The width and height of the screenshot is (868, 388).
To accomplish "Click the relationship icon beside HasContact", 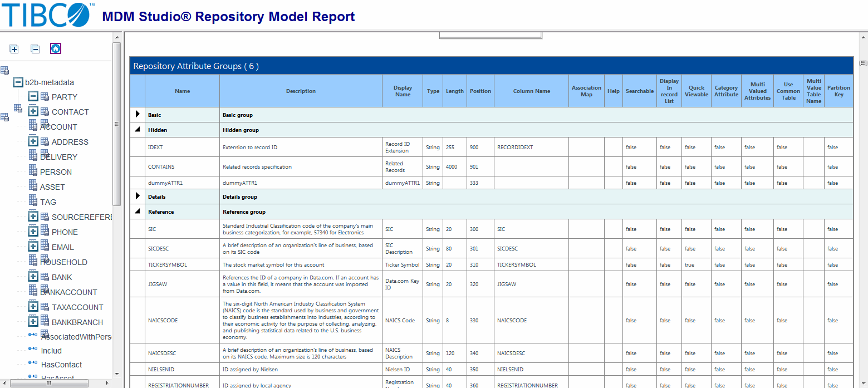I will click(33, 364).
